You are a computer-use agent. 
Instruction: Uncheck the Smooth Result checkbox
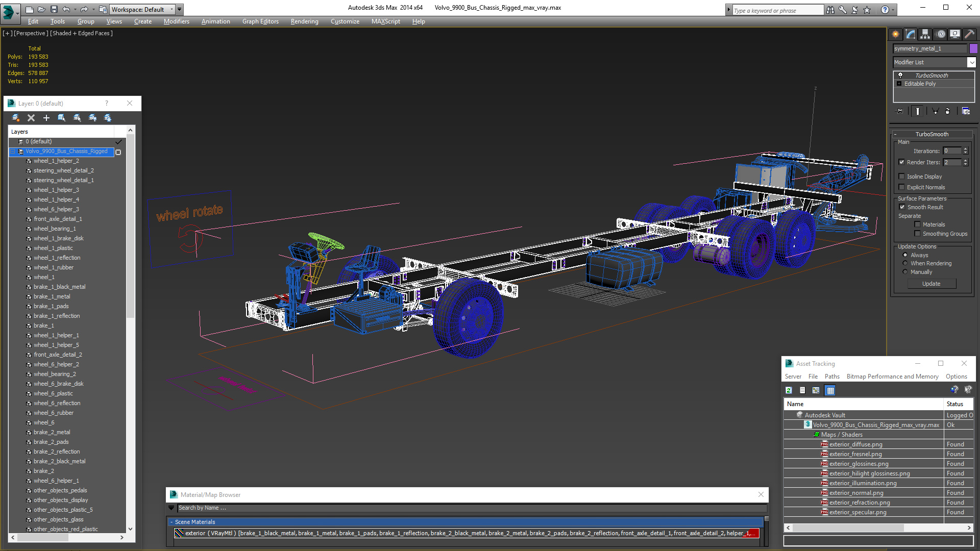[902, 207]
